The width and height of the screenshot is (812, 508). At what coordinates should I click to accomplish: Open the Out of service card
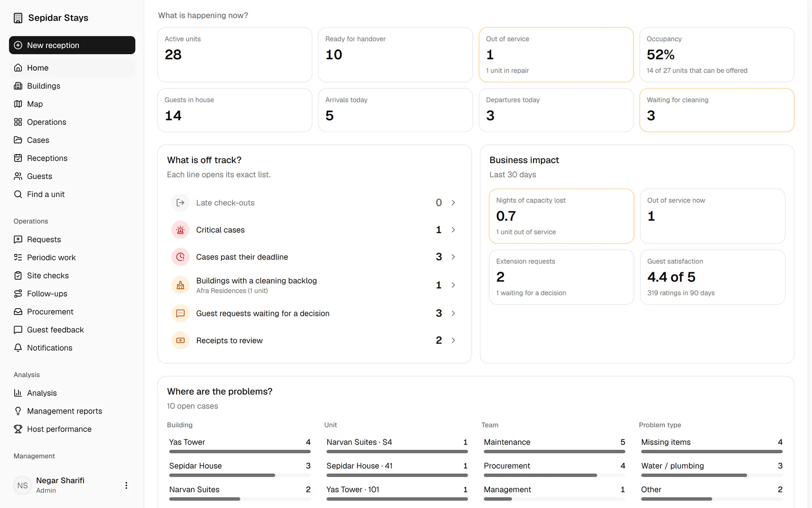tap(556, 55)
